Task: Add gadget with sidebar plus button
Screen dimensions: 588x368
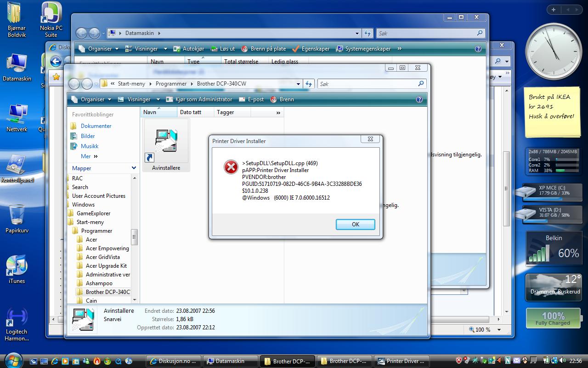Action: pyautogui.click(x=554, y=10)
